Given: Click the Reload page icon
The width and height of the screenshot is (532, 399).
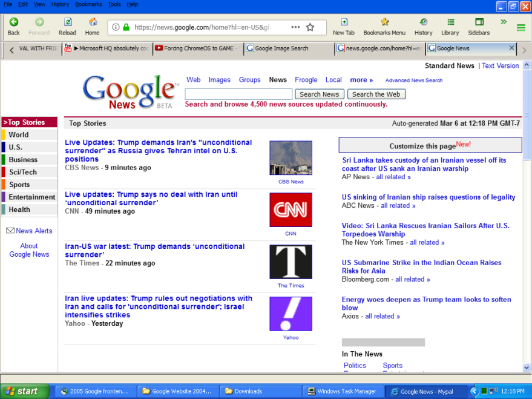Looking at the screenshot, I should 68,22.
